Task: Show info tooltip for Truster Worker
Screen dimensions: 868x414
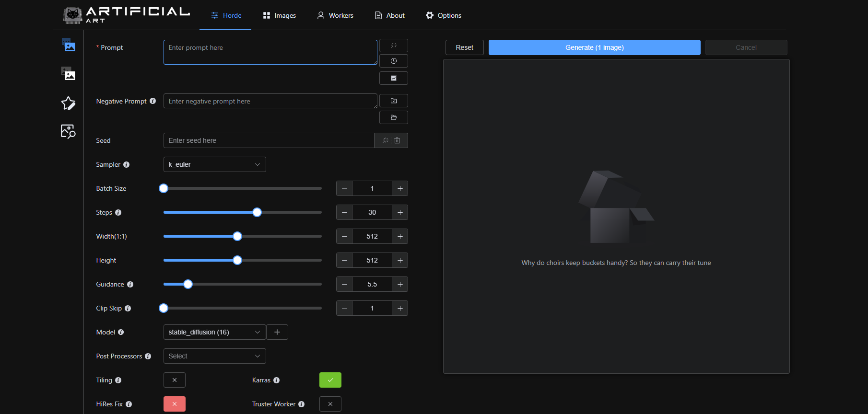Action: point(302,404)
